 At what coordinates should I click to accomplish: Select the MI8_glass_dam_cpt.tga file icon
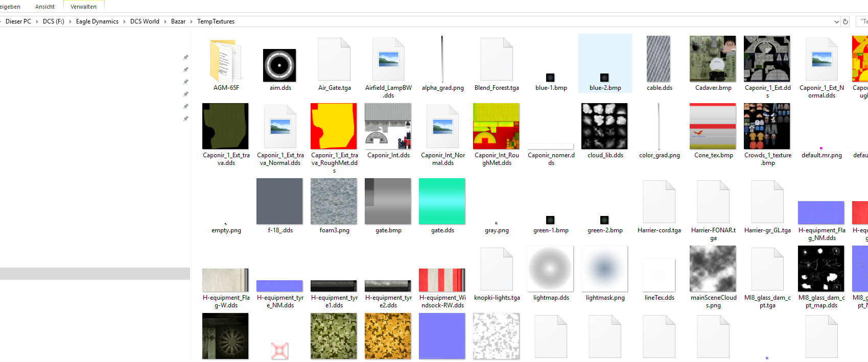[767, 269]
